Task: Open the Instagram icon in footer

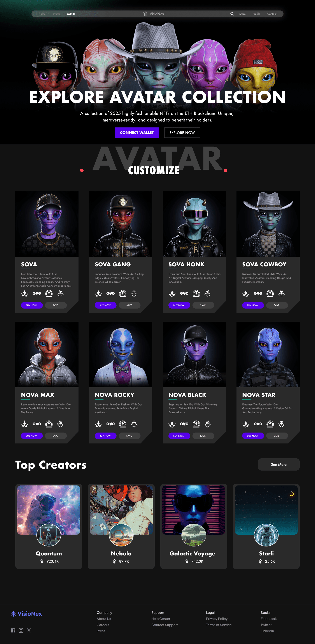Action: point(21,630)
